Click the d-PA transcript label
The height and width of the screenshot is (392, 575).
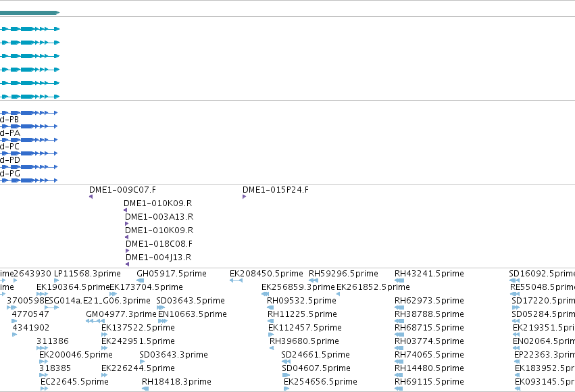[10, 133]
